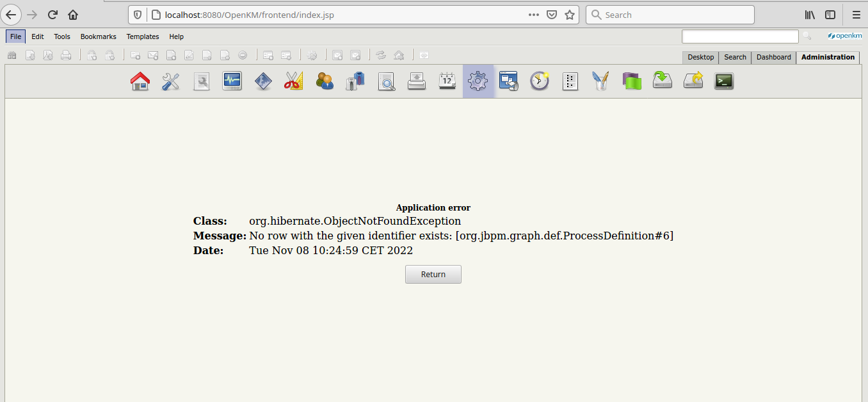Viewport: 868px width, 402px height.
Task: Open the Users administration icon
Action: (x=325, y=81)
